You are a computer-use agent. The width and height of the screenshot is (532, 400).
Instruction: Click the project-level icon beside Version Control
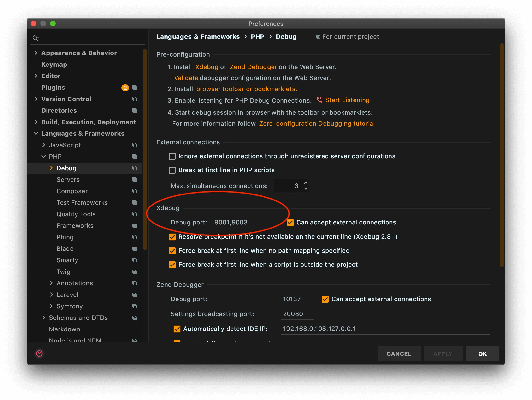(135, 99)
